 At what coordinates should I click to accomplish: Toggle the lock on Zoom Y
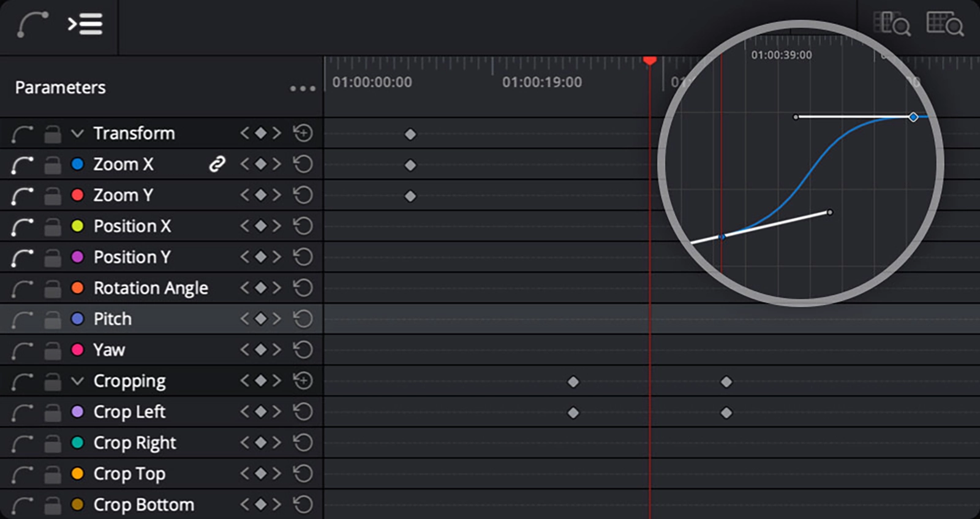[53, 196]
